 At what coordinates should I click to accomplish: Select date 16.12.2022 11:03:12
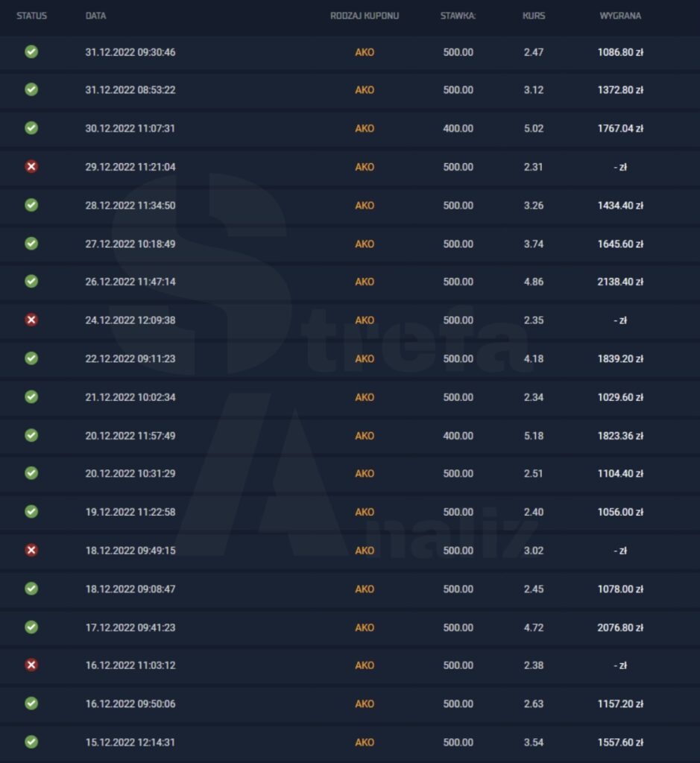pyautogui.click(x=130, y=665)
